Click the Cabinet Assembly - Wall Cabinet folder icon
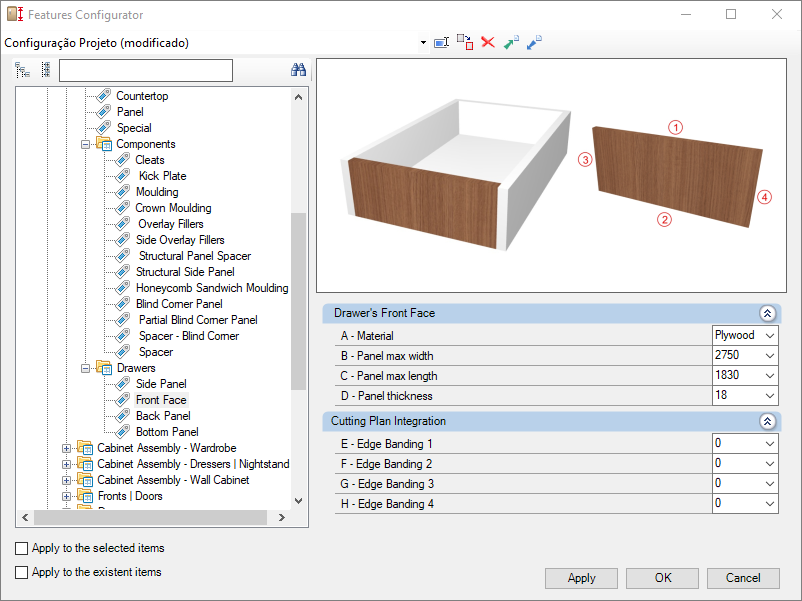This screenshot has height=601, width=802. [x=84, y=480]
